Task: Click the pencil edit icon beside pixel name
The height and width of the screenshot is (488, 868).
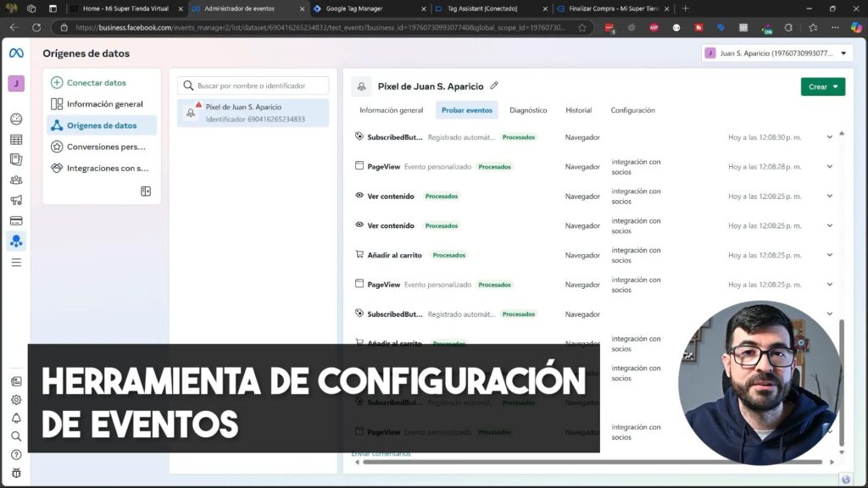Action: click(x=494, y=86)
